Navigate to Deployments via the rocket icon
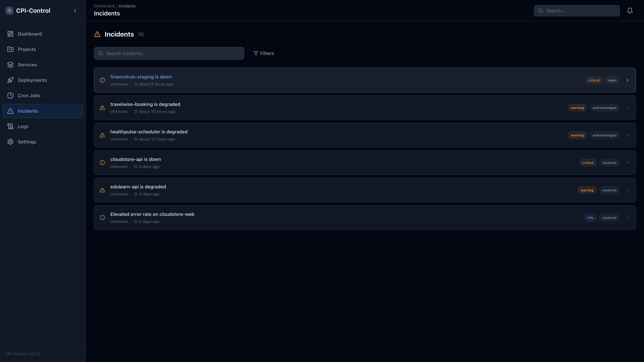The height and width of the screenshot is (362, 644). coord(10,80)
